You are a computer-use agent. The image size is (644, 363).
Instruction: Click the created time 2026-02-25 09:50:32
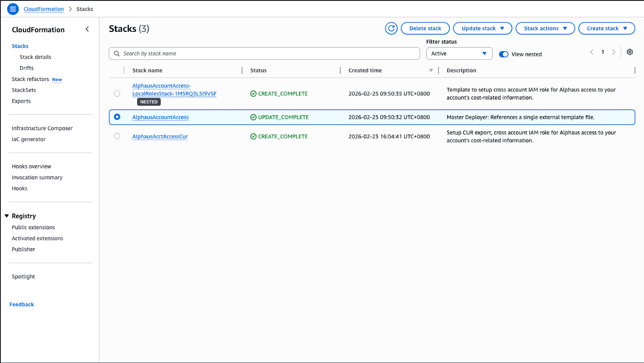[389, 117]
